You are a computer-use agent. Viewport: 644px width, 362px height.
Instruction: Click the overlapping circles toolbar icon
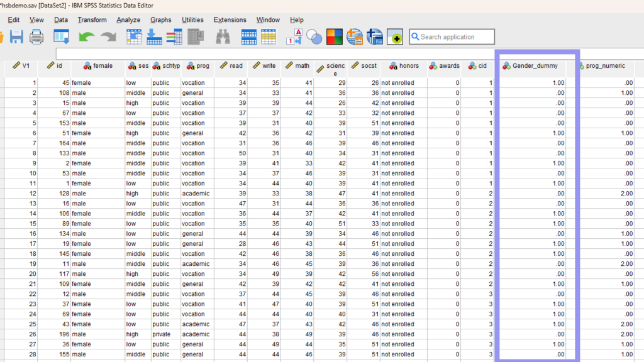(x=314, y=38)
